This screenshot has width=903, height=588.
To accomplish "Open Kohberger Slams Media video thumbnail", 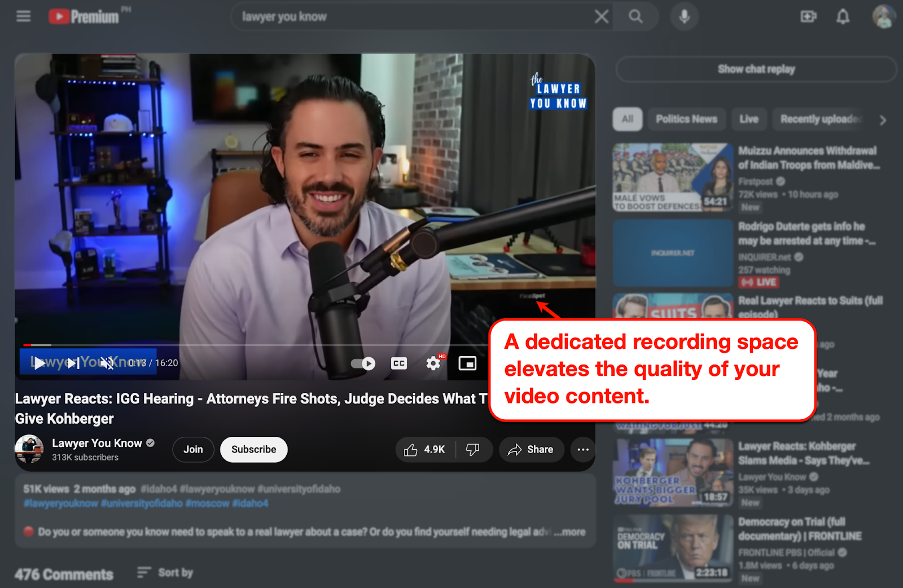I will click(x=673, y=473).
